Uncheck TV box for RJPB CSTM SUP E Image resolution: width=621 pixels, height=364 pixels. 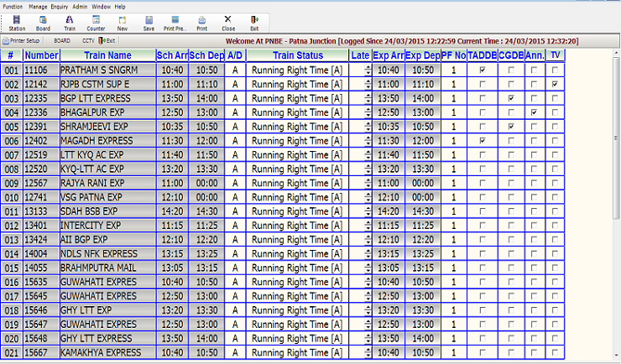556,85
